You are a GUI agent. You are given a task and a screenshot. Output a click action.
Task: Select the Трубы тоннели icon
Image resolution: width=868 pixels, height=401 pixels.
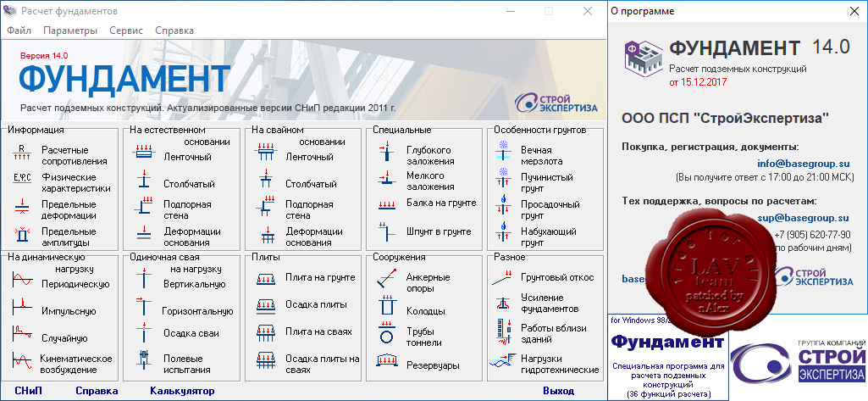tap(387, 333)
